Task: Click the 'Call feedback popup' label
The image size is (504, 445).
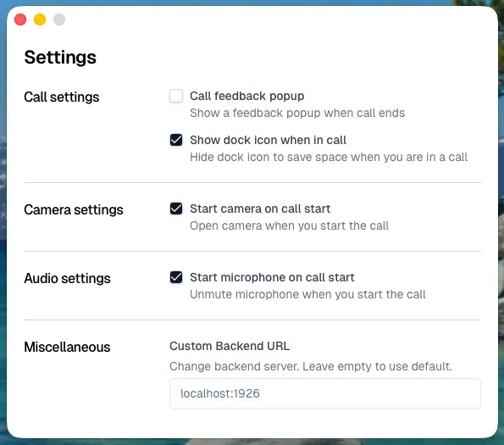Action: click(246, 96)
